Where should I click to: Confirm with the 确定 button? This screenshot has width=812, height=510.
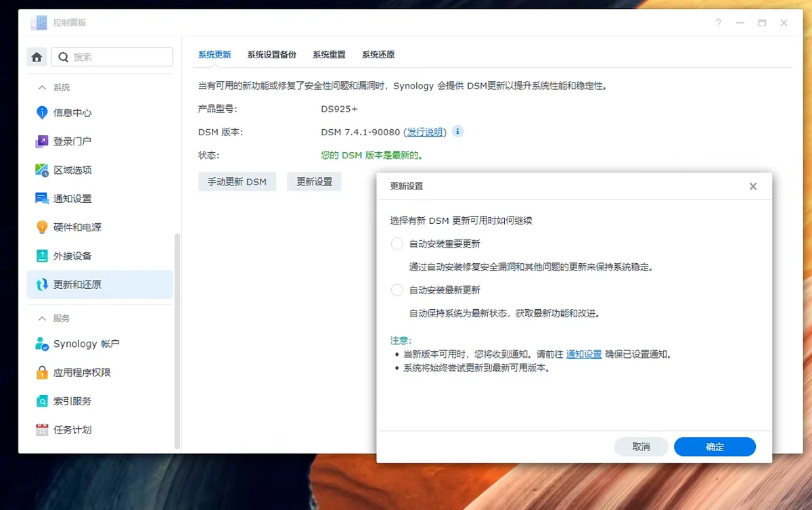(x=715, y=446)
